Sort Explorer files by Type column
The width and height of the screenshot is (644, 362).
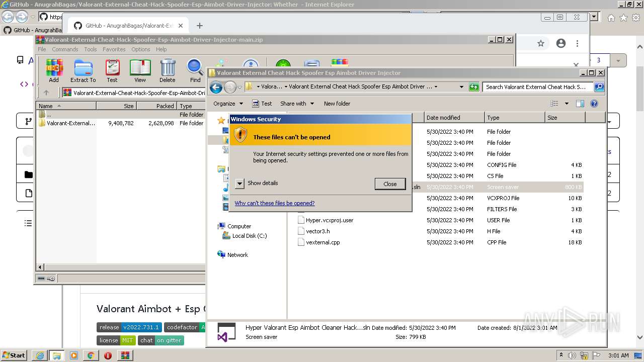point(515,118)
